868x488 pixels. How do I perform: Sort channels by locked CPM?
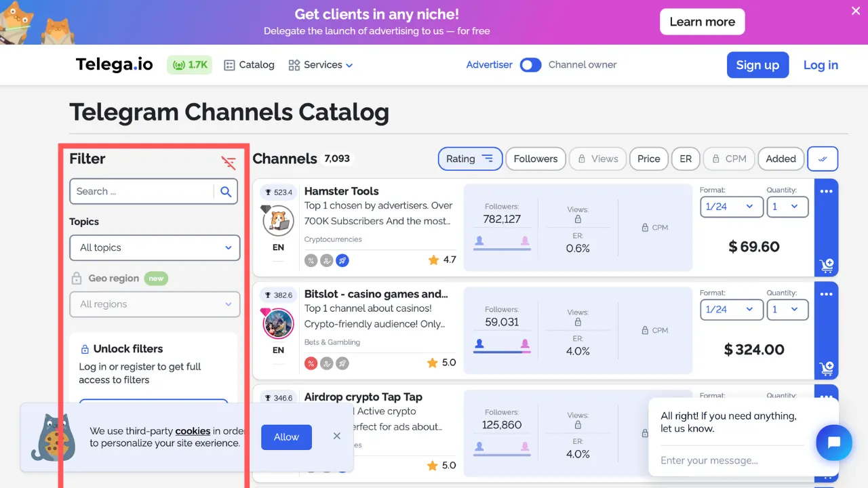[729, 159]
